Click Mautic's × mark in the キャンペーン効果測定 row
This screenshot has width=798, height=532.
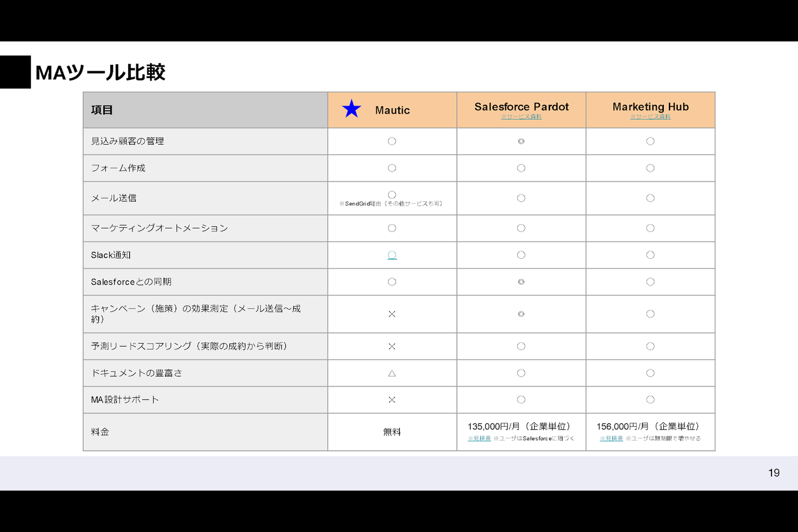tap(392, 314)
